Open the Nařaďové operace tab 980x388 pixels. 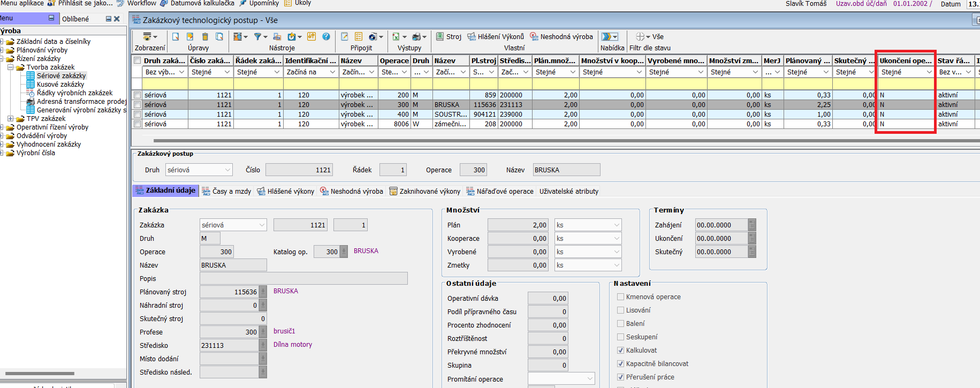[x=500, y=191]
